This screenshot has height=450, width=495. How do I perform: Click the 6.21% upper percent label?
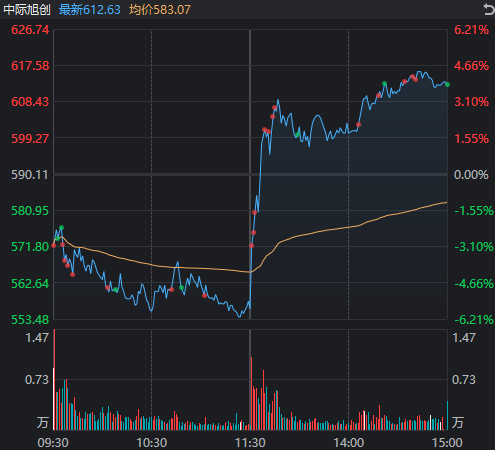(x=471, y=30)
